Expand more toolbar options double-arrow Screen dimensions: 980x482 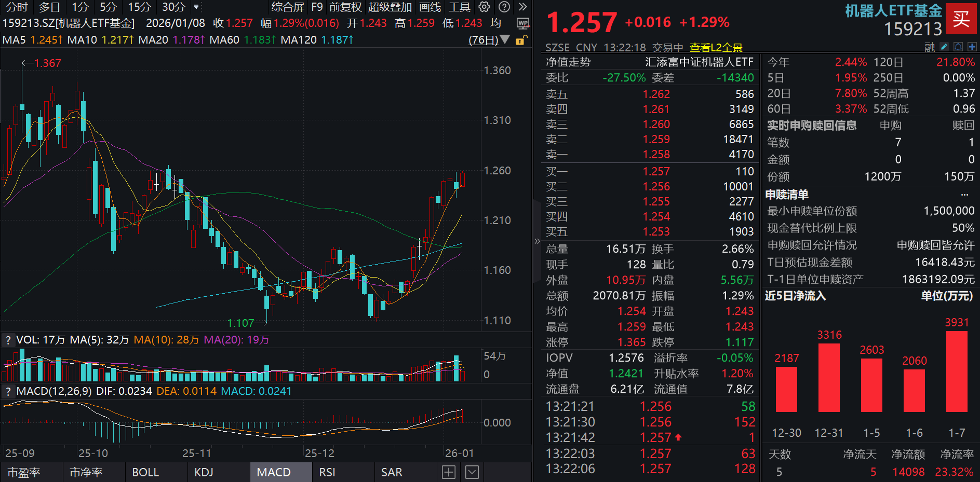(522, 7)
